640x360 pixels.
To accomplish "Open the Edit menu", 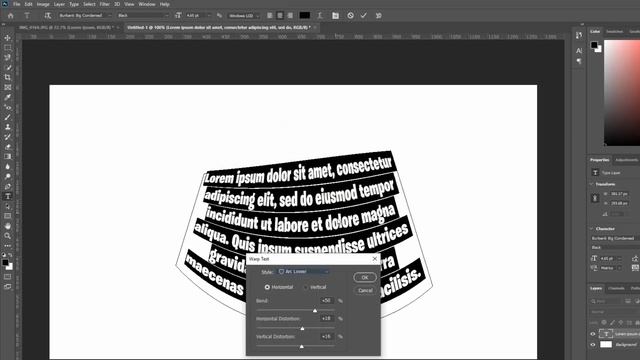I will pos(29,4).
